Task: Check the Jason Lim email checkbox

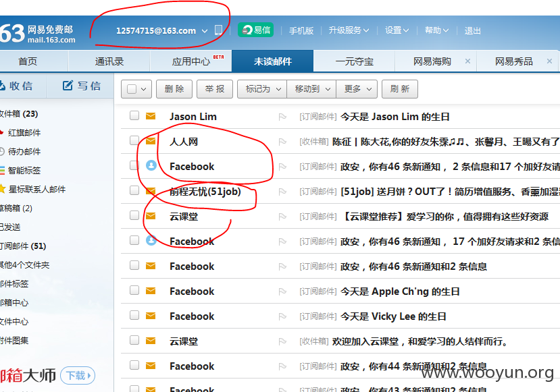Action: [134, 115]
